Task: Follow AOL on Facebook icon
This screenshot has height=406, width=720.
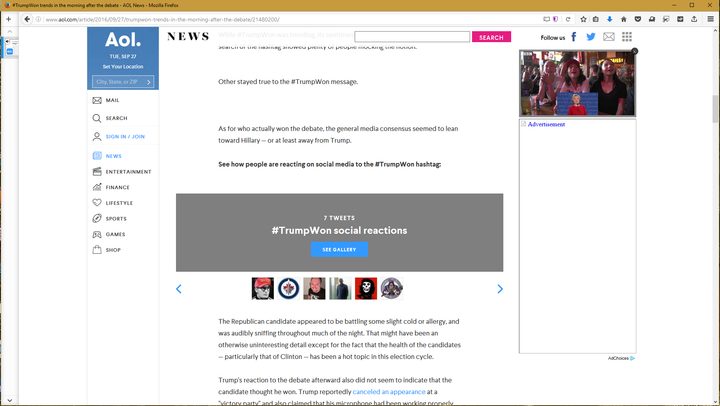Action: (574, 37)
